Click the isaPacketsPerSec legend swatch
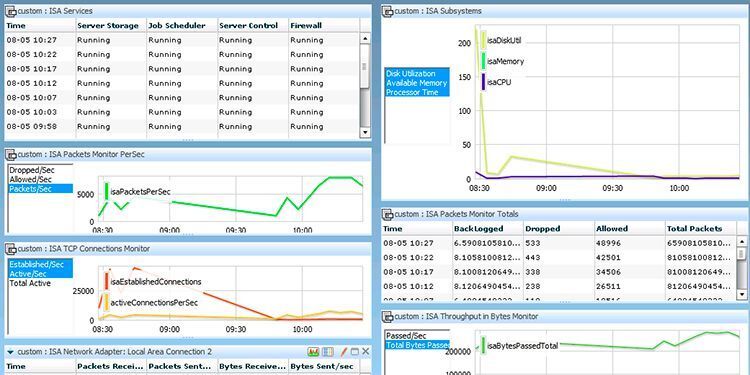Viewport: 750px width, 375px height. coord(107,191)
